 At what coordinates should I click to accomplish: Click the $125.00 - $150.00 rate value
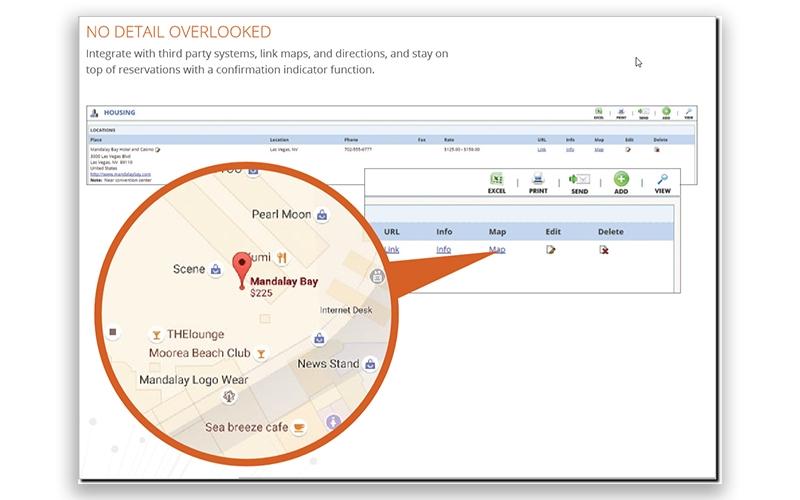pyautogui.click(x=462, y=149)
